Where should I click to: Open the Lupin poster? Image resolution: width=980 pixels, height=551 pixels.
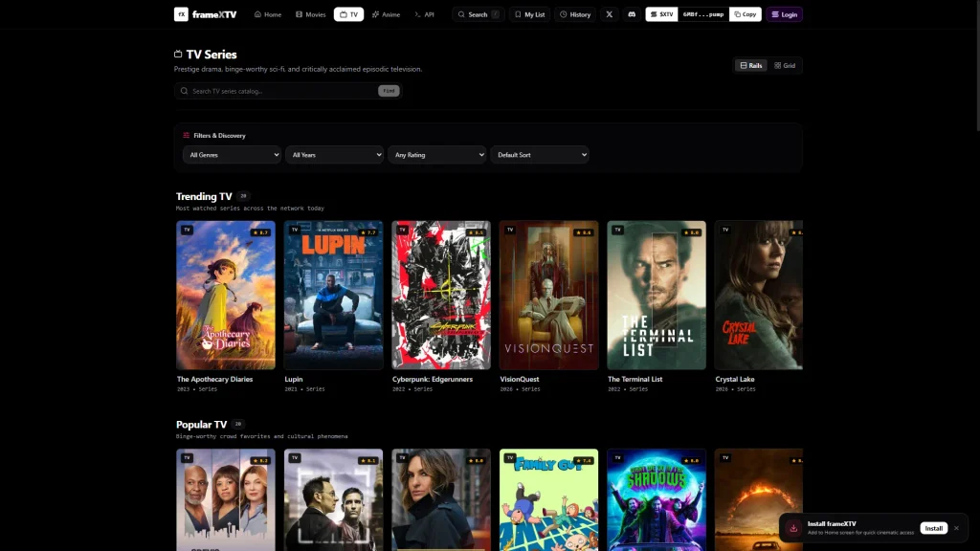click(333, 295)
